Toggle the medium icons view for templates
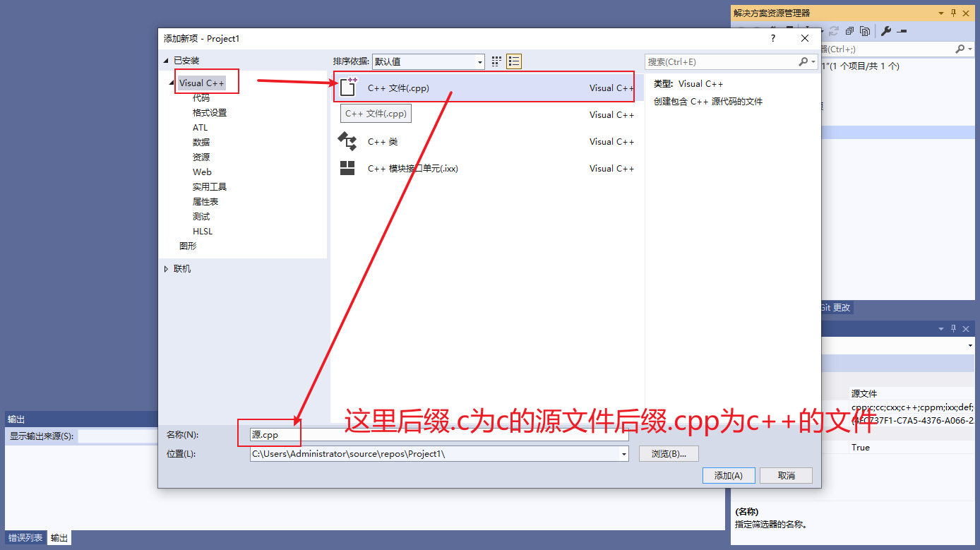This screenshot has width=980, height=550. [x=495, y=61]
